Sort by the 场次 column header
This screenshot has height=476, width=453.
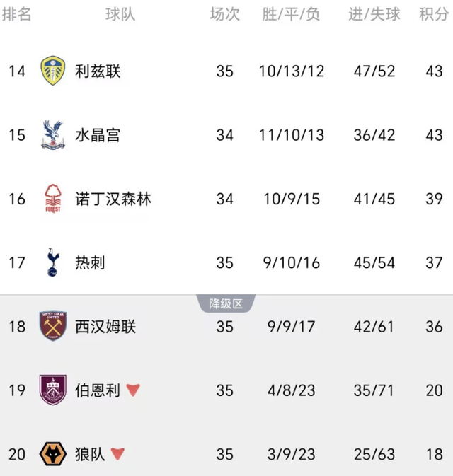coord(225,14)
